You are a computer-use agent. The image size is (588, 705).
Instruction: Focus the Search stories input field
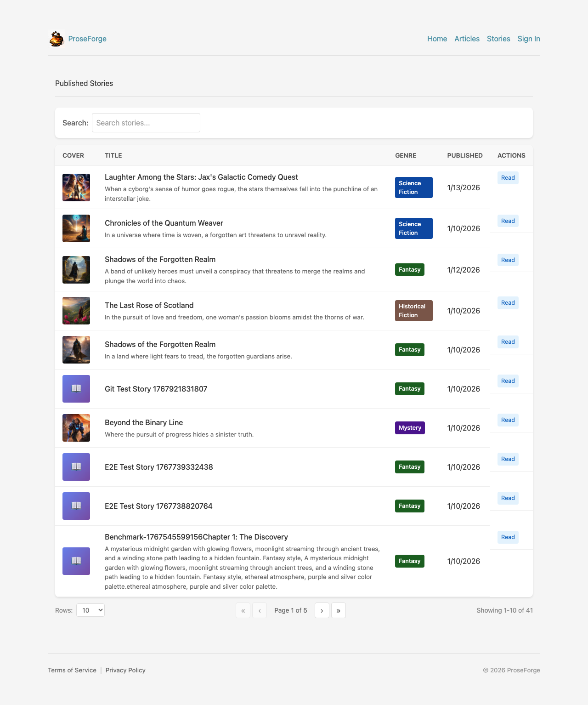point(146,123)
